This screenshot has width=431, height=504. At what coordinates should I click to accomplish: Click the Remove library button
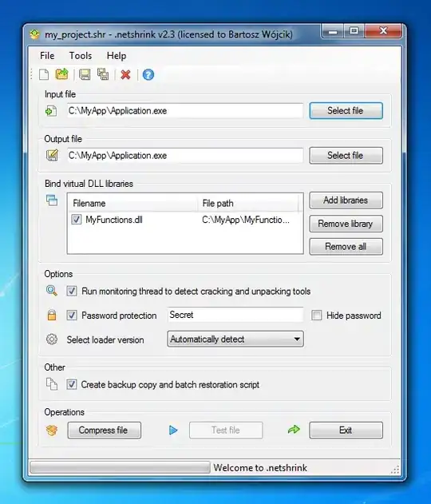pyautogui.click(x=346, y=224)
